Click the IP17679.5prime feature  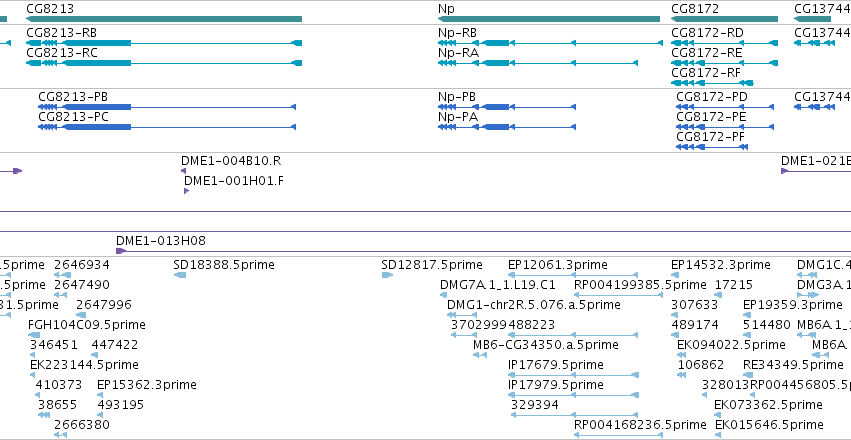(x=573, y=375)
